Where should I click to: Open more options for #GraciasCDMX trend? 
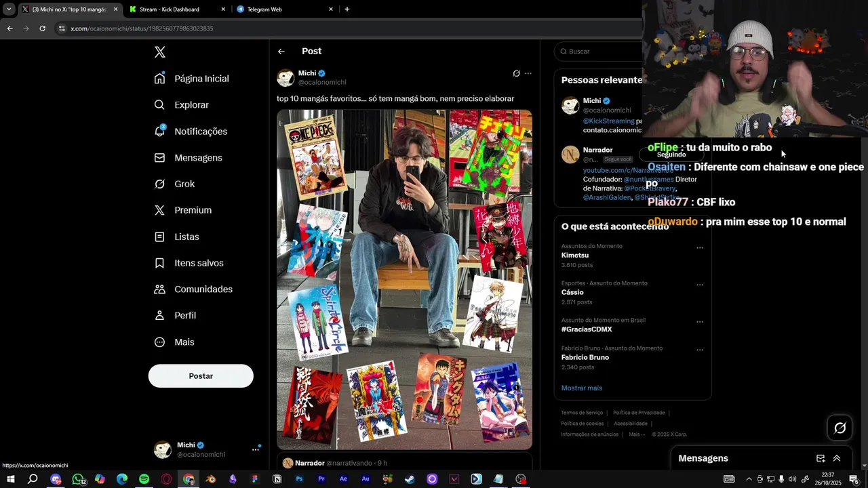pos(700,322)
